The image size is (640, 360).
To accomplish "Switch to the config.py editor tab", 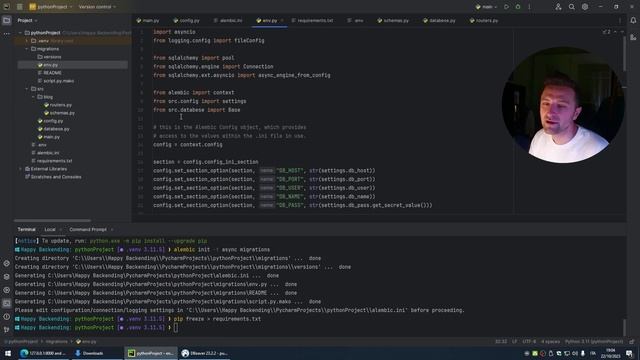I will (x=187, y=20).
